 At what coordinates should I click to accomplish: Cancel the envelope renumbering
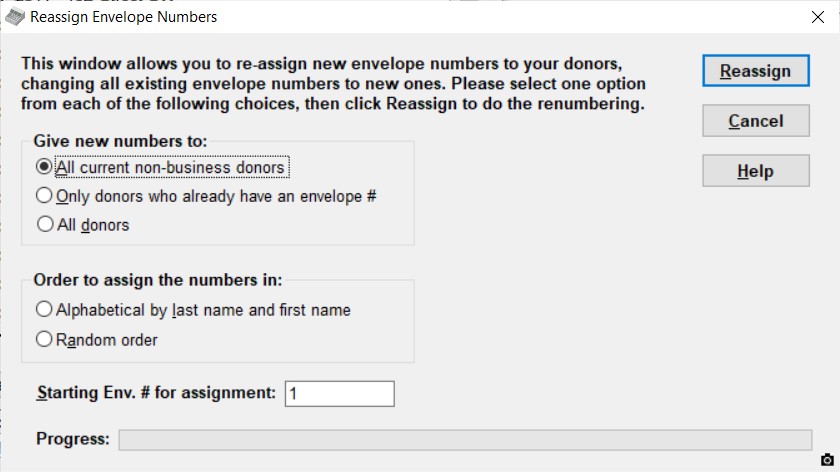point(755,121)
